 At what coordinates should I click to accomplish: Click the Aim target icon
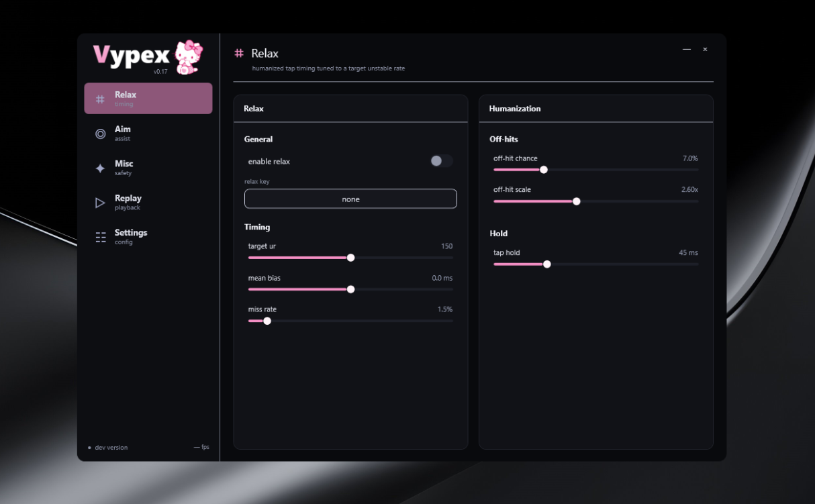coord(101,134)
